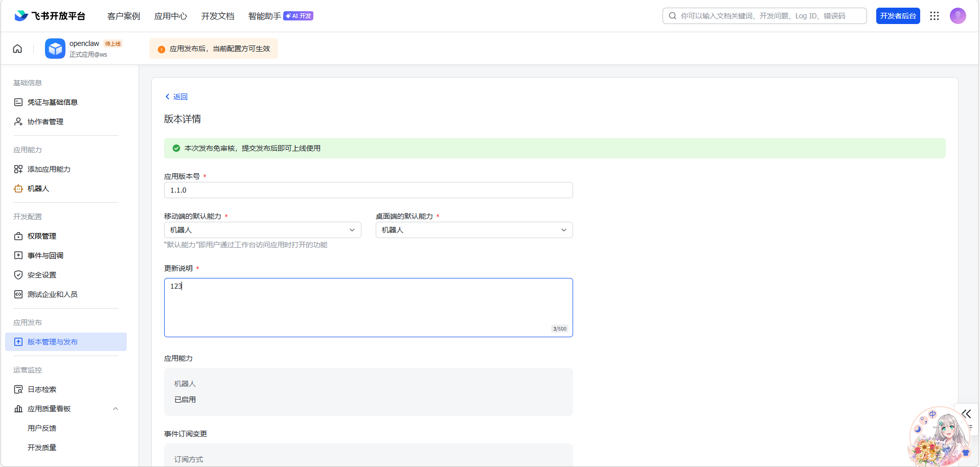
Task: Click the double-chevron collapse panel icon
Action: 966,414
